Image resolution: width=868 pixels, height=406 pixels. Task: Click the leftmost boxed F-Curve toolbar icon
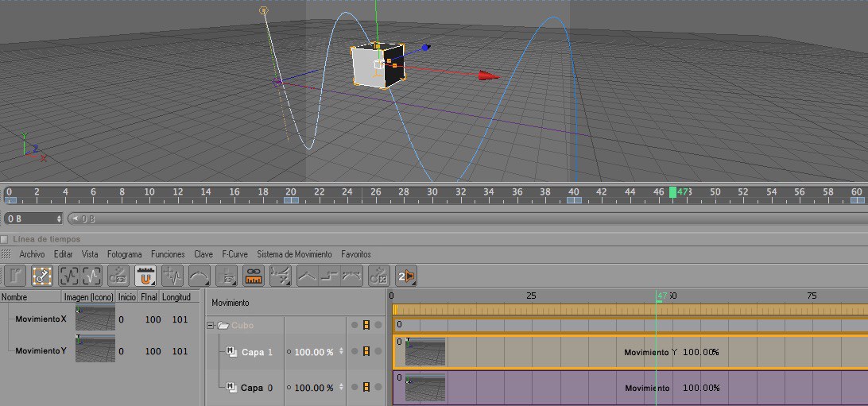(68, 276)
